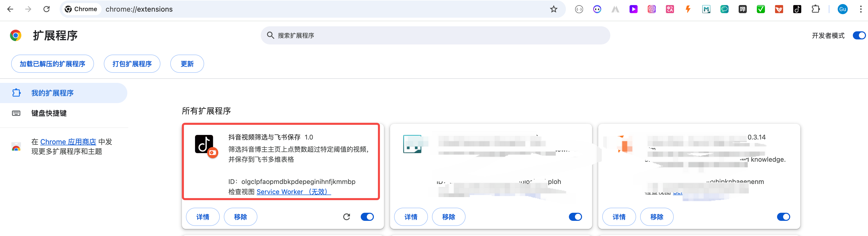Screen dimensions: 868x236
Task: Click the 搜索扩展程序 search field
Action: point(435,35)
